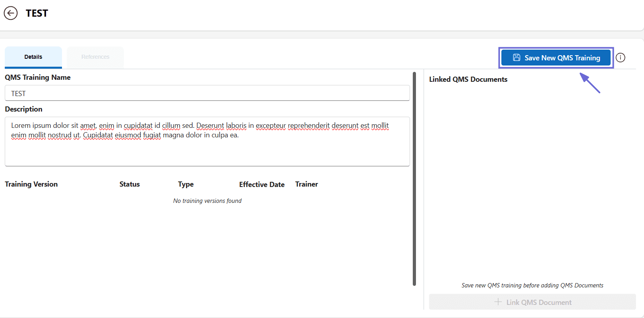Select the Training Version column header
This screenshot has width=644, height=318.
click(x=31, y=184)
